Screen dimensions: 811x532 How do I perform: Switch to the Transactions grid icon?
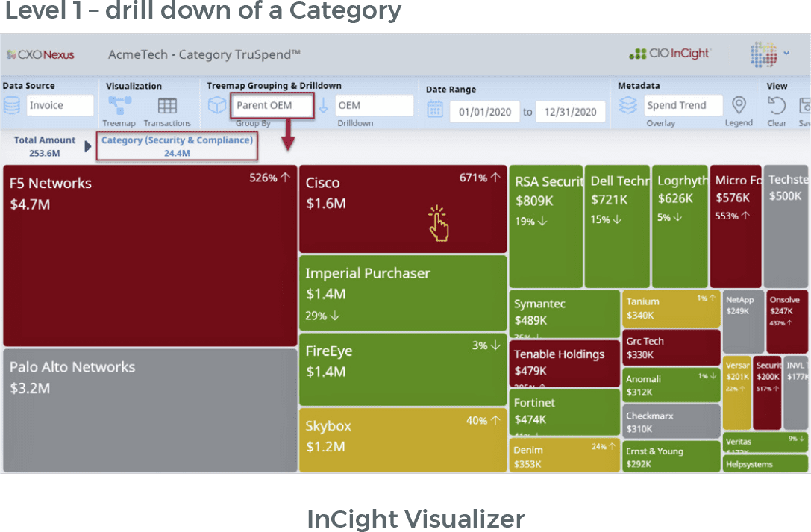point(169,104)
